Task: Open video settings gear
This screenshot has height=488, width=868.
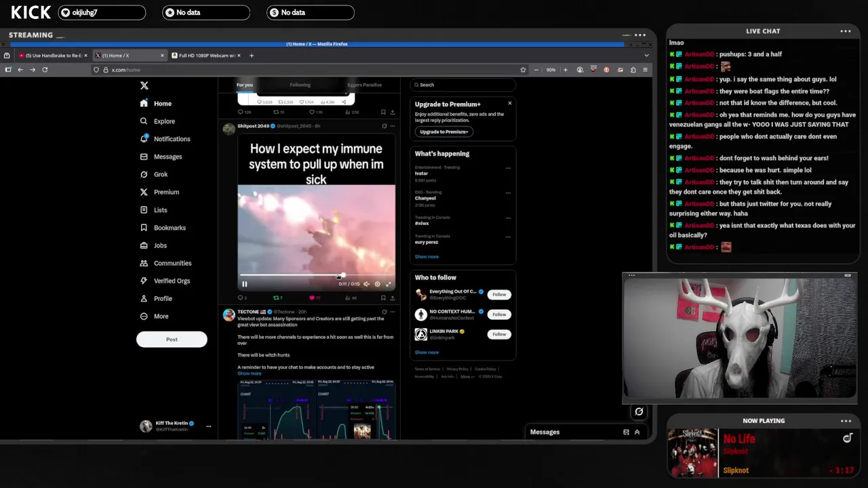Action: tap(378, 284)
